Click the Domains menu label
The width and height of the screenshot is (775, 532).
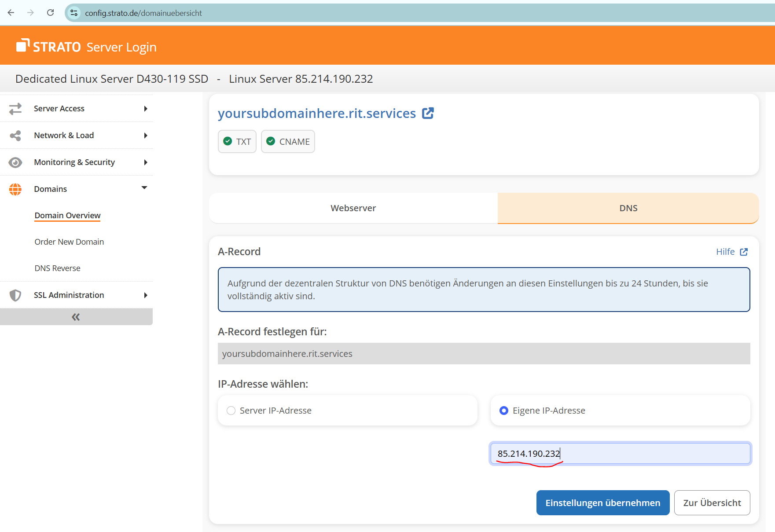[51, 189]
